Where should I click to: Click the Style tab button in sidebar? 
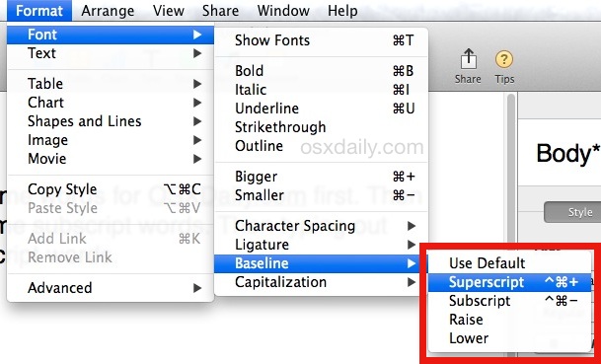572,212
